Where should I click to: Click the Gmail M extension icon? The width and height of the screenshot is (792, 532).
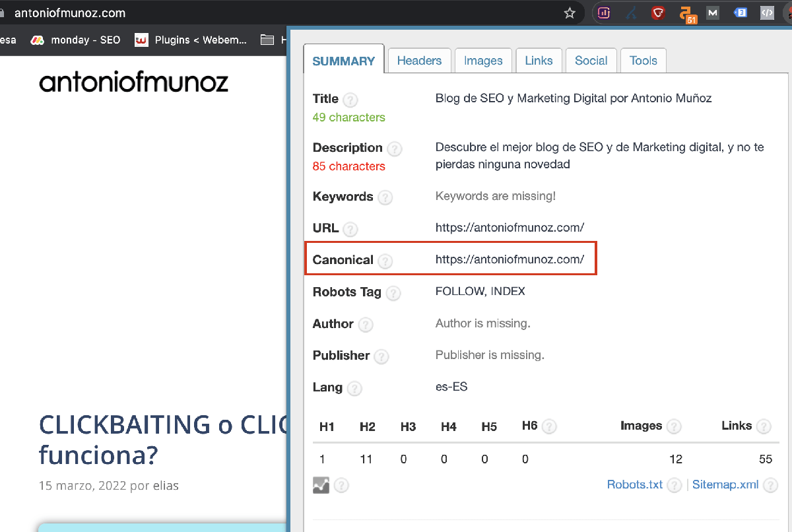(713, 12)
